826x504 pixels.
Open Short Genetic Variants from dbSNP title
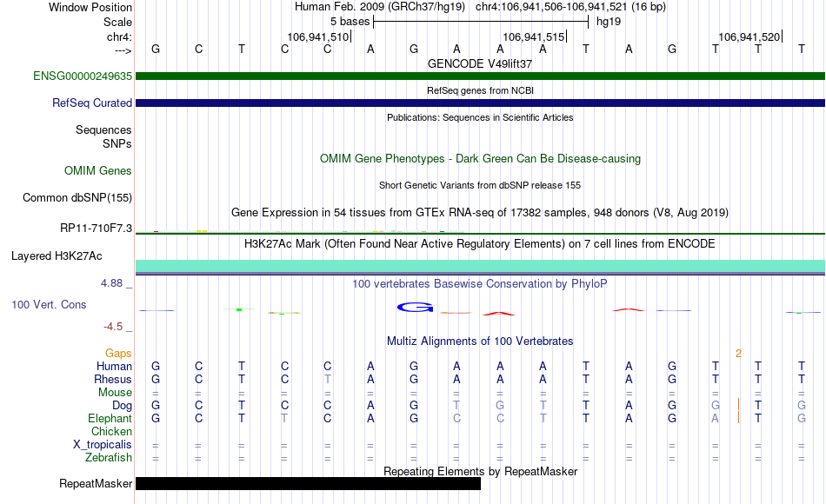[480, 185]
